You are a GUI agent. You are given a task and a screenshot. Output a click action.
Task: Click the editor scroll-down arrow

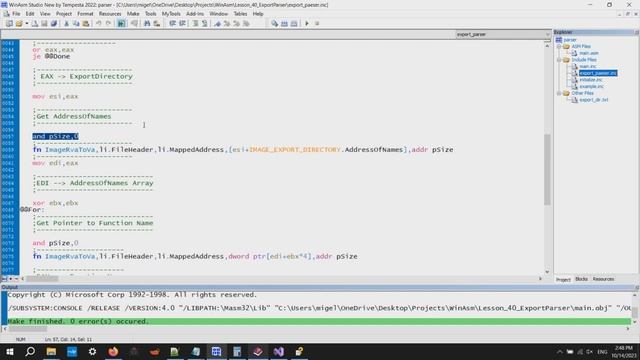point(547,272)
